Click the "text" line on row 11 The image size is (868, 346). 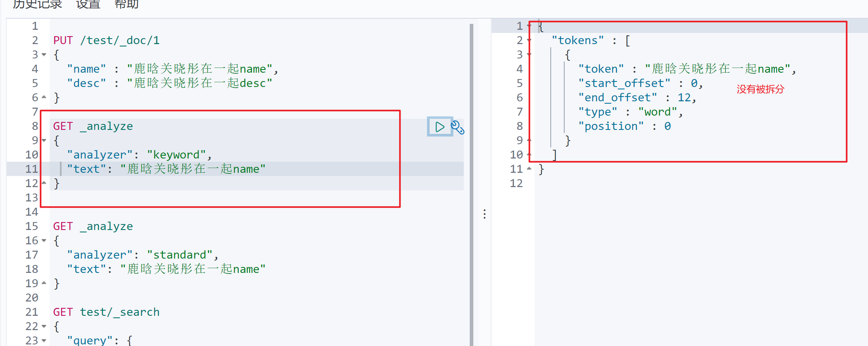pyautogui.click(x=166, y=169)
